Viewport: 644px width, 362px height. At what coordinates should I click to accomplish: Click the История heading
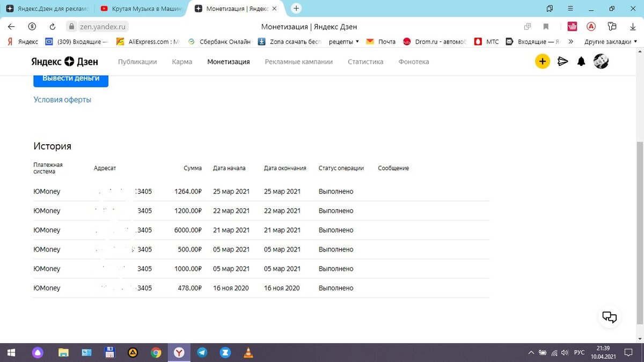pyautogui.click(x=52, y=146)
